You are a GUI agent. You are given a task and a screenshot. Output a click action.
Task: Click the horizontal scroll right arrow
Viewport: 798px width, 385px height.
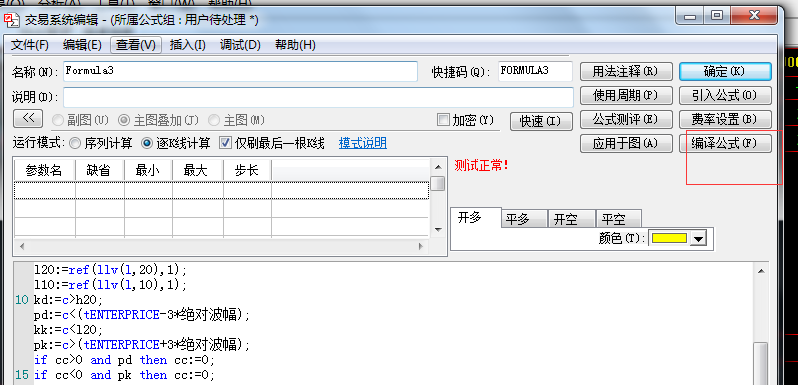(x=421, y=246)
